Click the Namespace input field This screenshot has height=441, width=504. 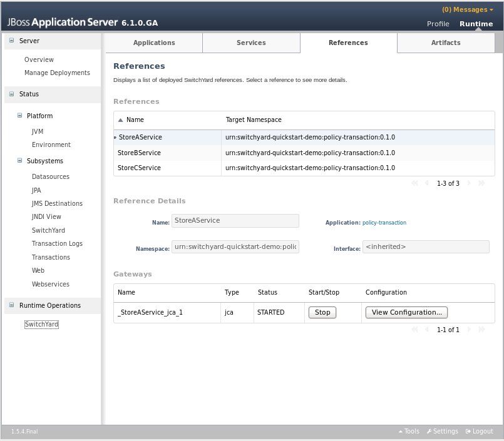[235, 246]
